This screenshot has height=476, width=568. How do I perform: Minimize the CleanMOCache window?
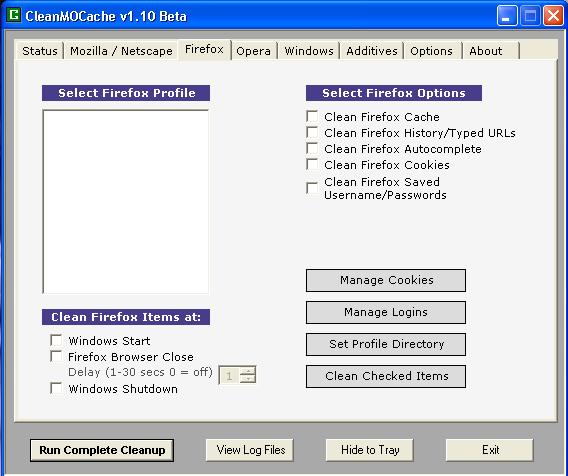tap(507, 16)
